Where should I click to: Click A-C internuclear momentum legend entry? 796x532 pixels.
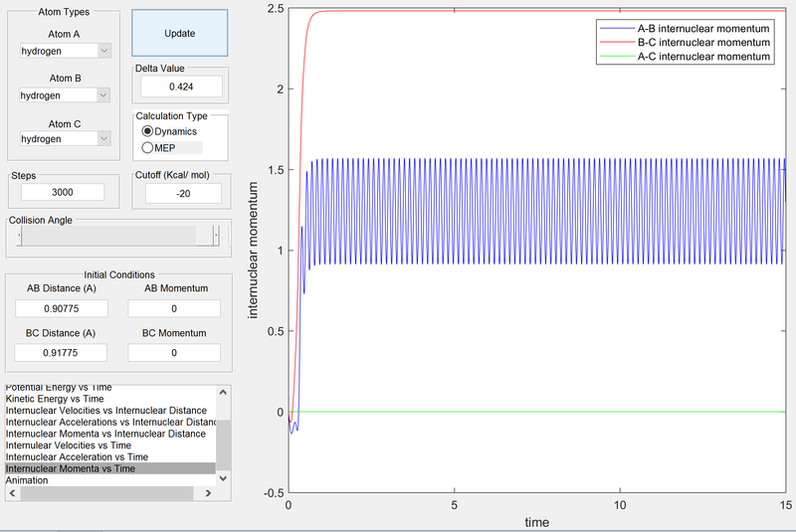685,57
